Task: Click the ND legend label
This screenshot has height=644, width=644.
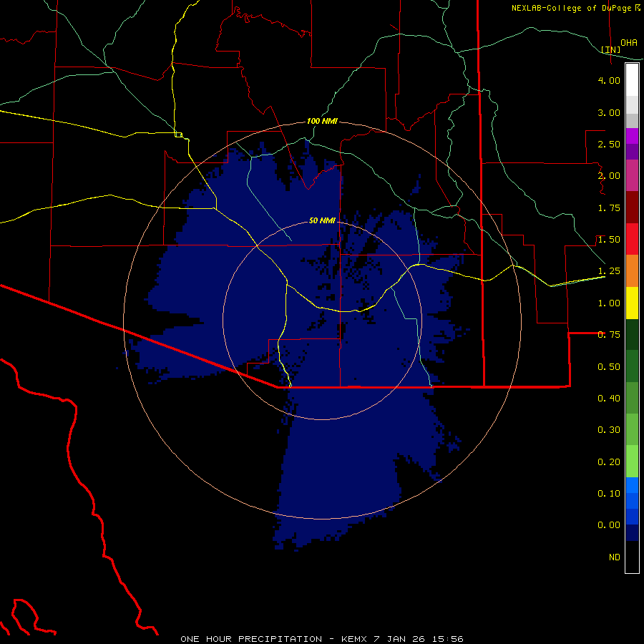Action: click(615, 557)
